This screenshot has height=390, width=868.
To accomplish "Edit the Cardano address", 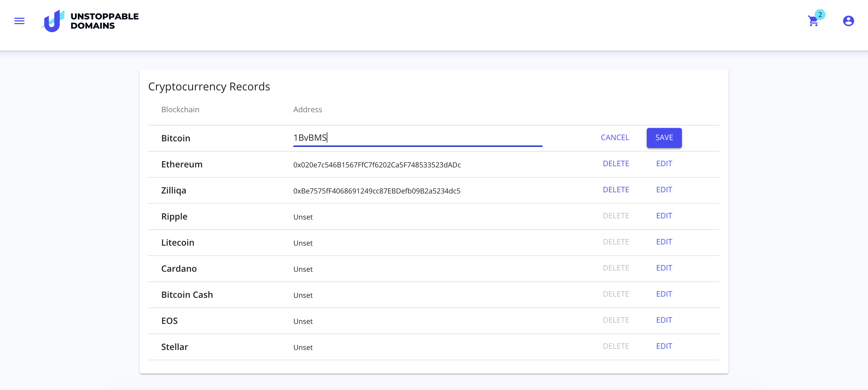I will coord(664,268).
